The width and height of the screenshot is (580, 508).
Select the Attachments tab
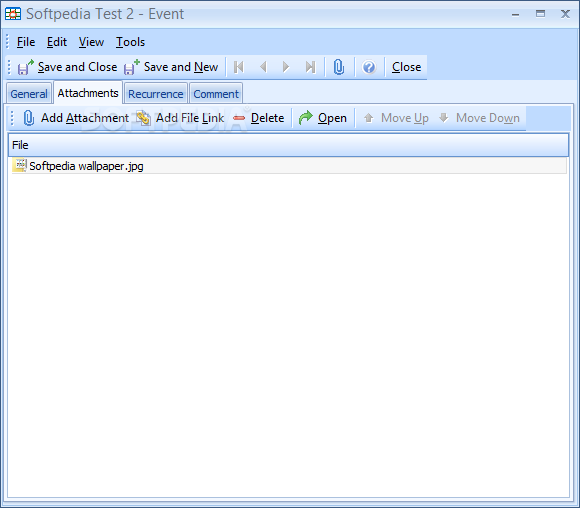tap(88, 93)
